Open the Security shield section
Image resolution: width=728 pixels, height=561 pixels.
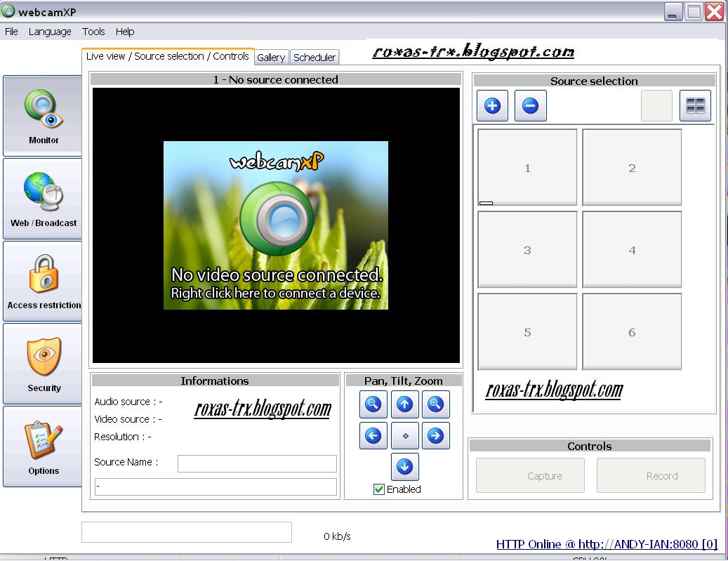tap(43, 364)
